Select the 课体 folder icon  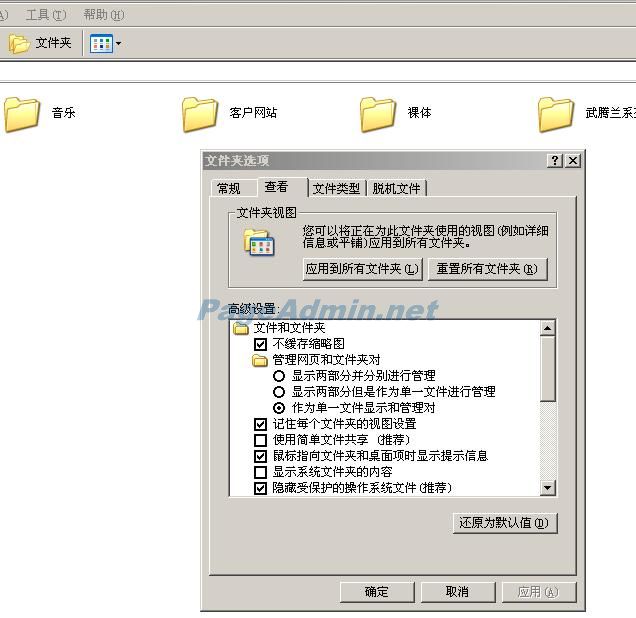pyautogui.click(x=378, y=114)
